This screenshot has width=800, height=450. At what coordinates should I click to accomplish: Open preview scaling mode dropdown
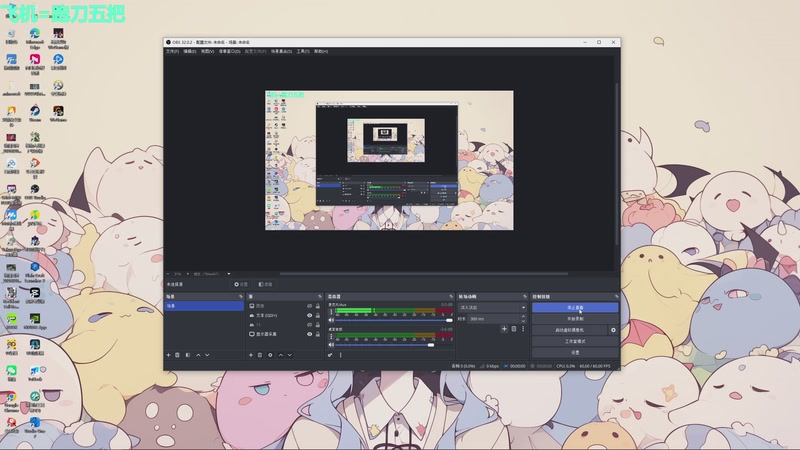[229, 274]
